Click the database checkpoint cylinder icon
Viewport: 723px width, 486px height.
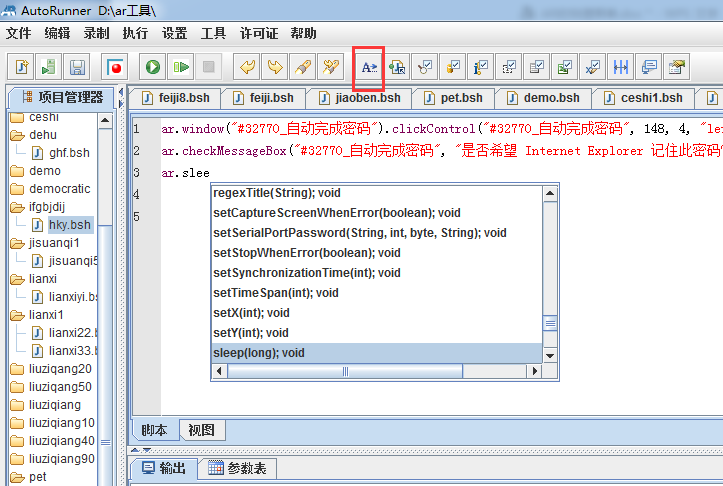[x=453, y=67]
